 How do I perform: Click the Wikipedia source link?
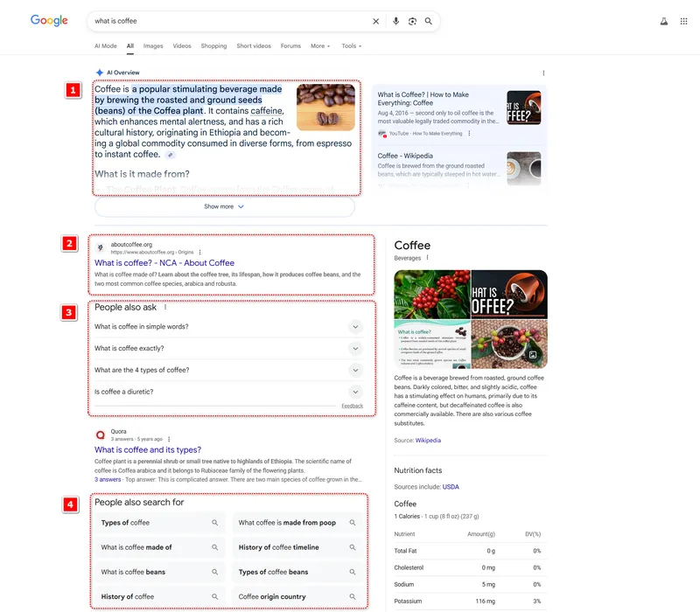(x=428, y=441)
